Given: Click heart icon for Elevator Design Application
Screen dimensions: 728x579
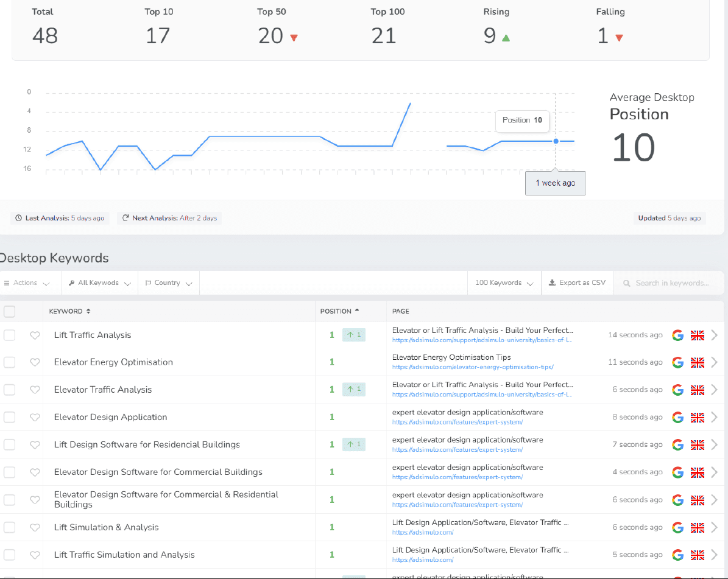Looking at the screenshot, I should 35,418.
